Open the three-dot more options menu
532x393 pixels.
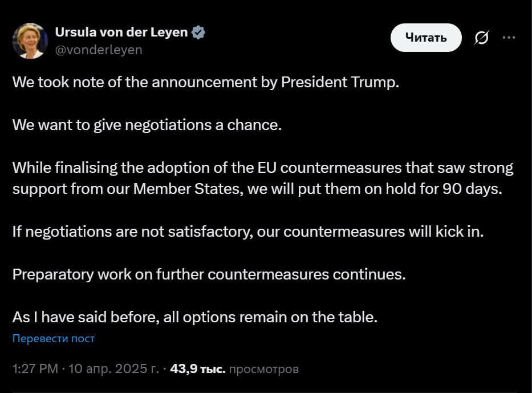[509, 38]
